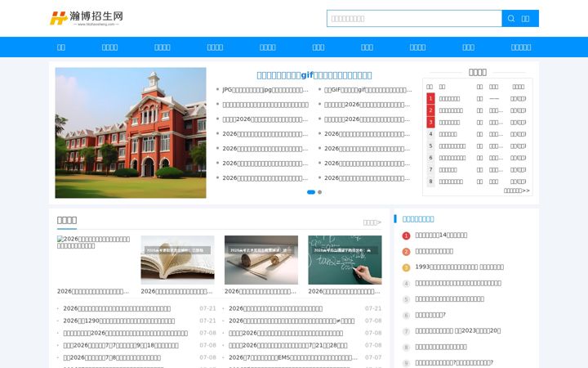This screenshot has width=588, height=368.
Task: Click gray rank badge 6 in ranking table
Action: pyautogui.click(x=430, y=158)
